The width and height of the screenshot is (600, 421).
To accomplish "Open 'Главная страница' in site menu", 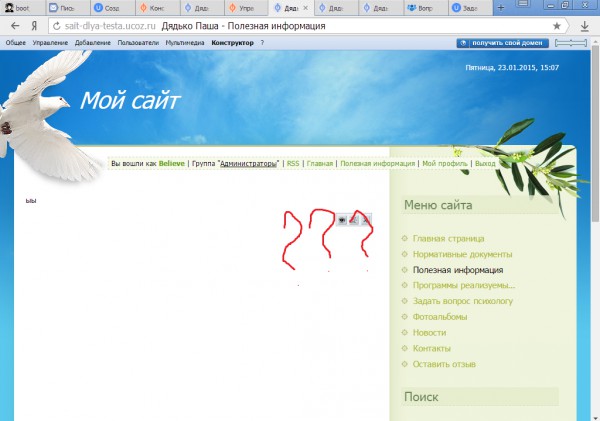I will point(448,238).
